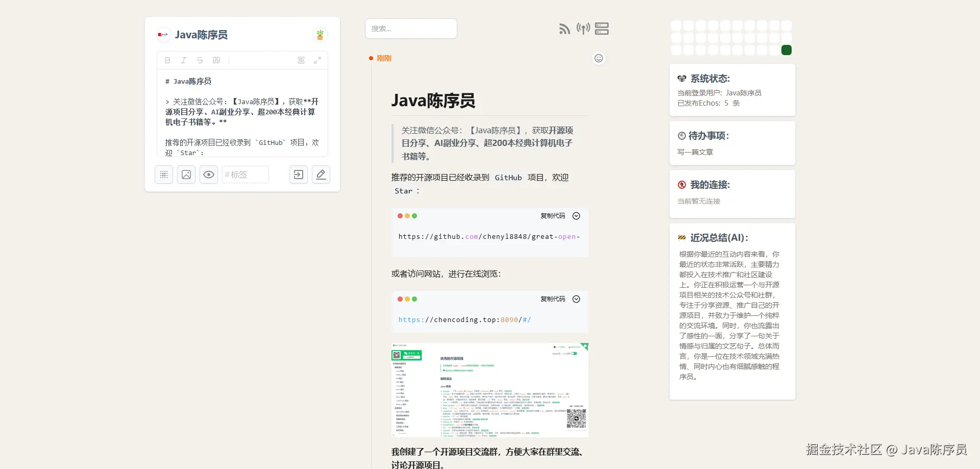Image resolution: width=980 pixels, height=469 pixels.
Task: Click the 当前登录用户: Java陈序员 line
Action: pos(719,93)
